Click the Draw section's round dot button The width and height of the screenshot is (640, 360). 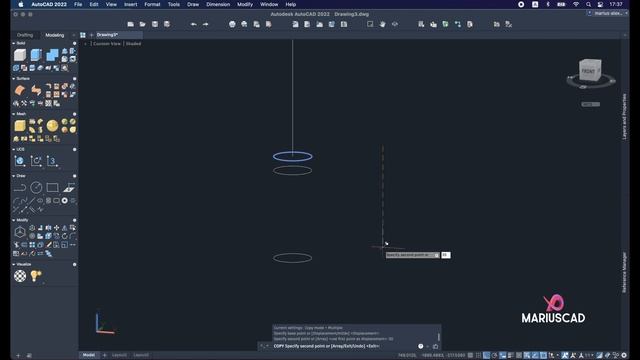tap(74, 176)
